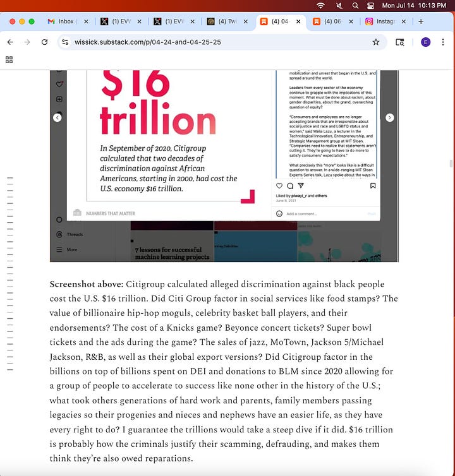Share post with paper plane icon
The image size is (455, 476).
[x=301, y=186]
